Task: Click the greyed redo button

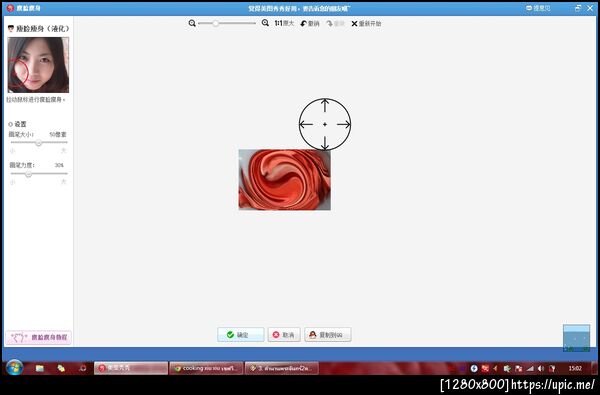Action: [336, 24]
